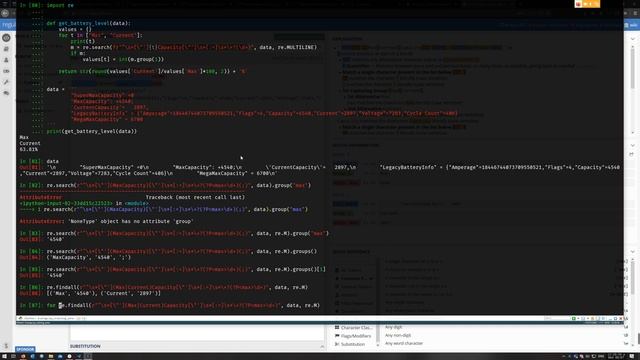This screenshot has width=640, height=360.
Task: Select Flags/Modifiers in quick reference
Action: click(353, 336)
